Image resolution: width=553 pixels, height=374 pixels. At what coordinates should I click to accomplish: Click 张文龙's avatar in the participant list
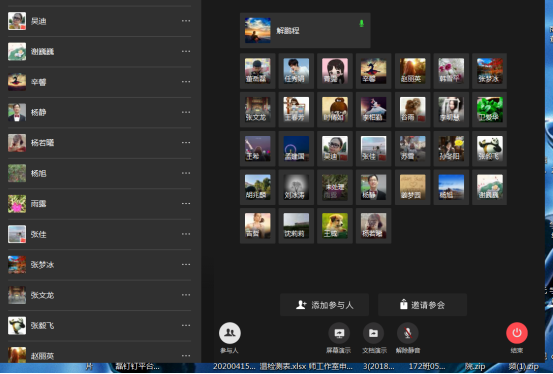click(x=17, y=295)
